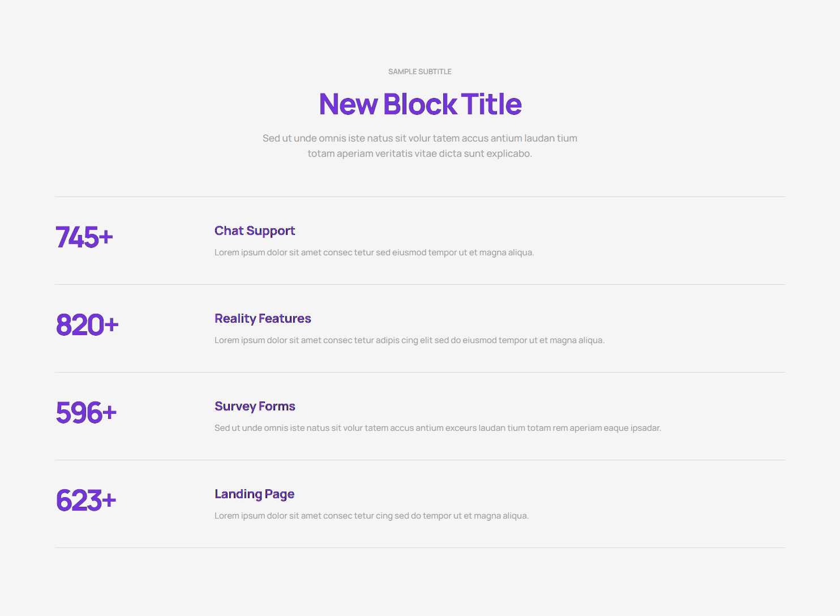Click the 745+ counter number
The width and height of the screenshot is (840, 616).
[84, 237]
